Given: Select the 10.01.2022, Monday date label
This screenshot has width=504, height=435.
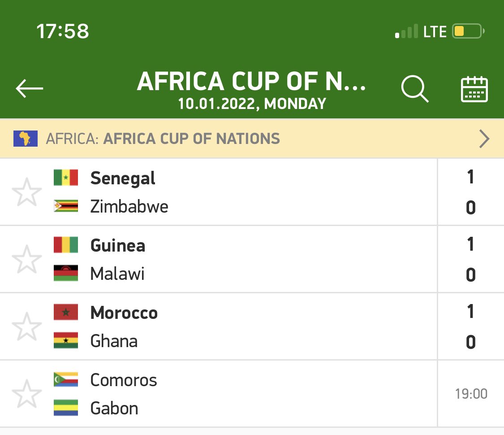Looking at the screenshot, I should [252, 104].
